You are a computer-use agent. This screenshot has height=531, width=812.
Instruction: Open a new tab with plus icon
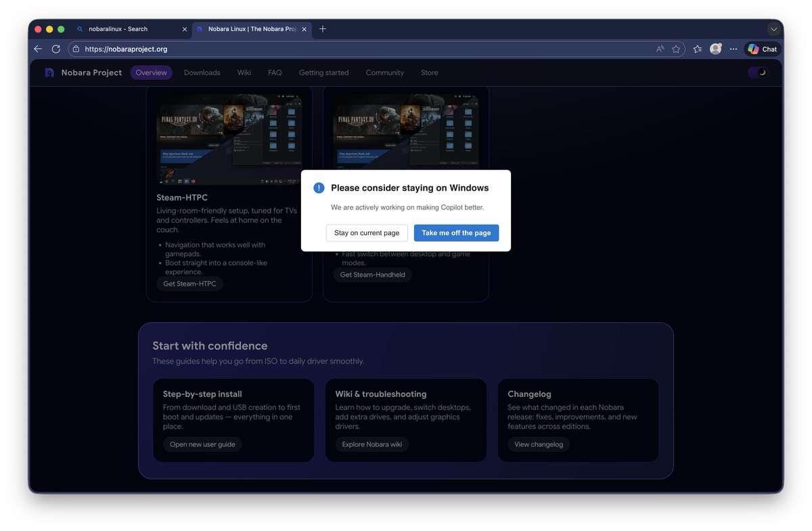tap(323, 29)
